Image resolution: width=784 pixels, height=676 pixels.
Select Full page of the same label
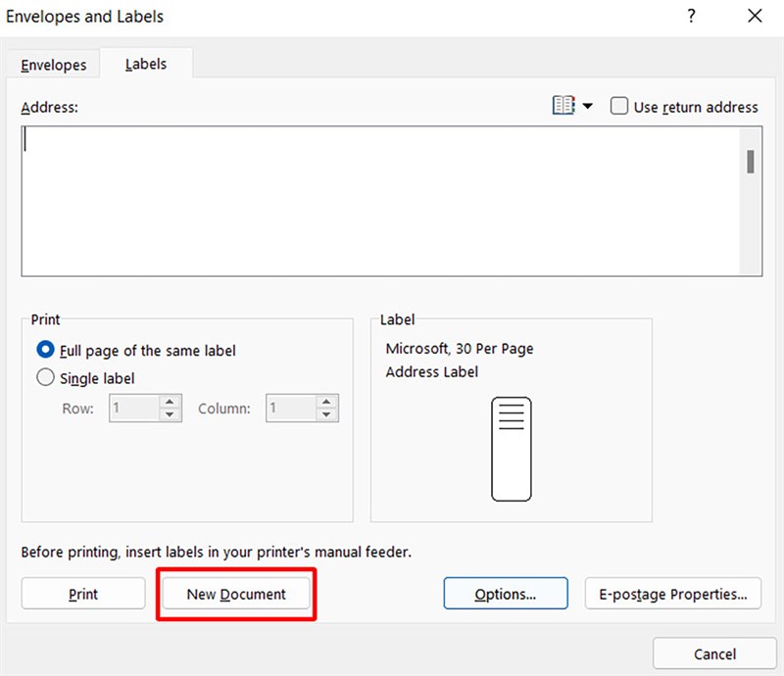(45, 350)
